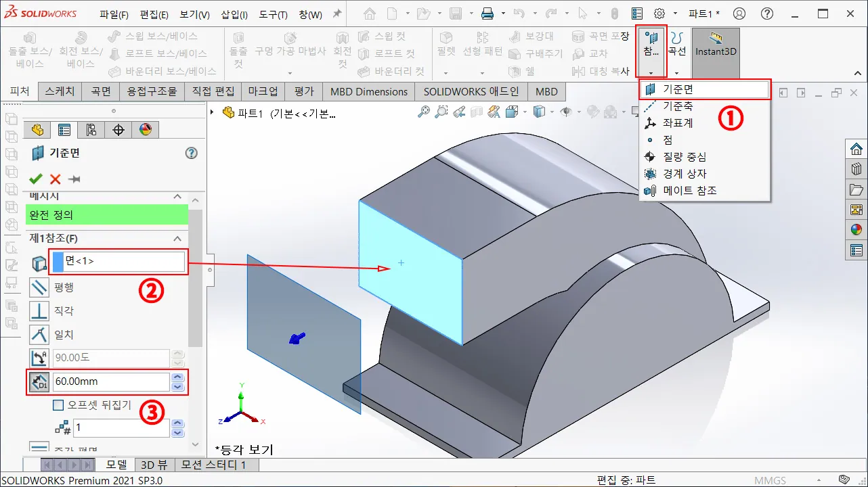The width and height of the screenshot is (868, 487).
Task: Toggle the offset distance D1 button
Action: [40, 381]
